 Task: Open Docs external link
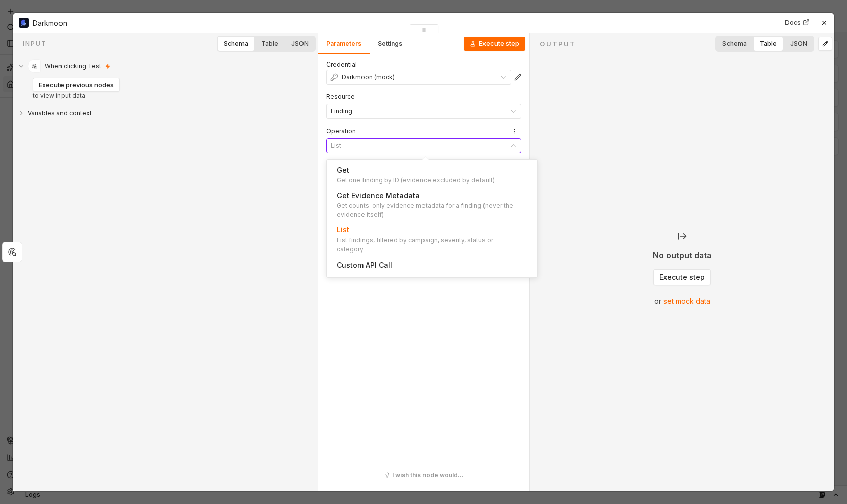797,23
